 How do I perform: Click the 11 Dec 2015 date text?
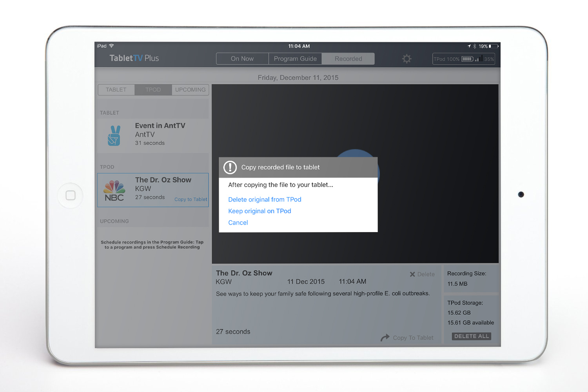[x=306, y=282]
